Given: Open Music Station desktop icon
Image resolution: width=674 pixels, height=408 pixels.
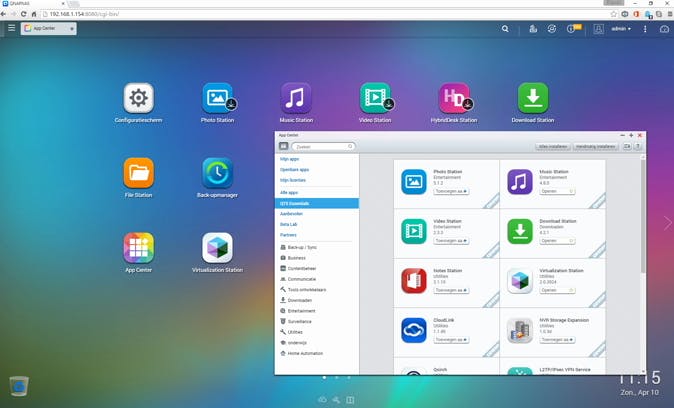Looking at the screenshot, I should [296, 103].
